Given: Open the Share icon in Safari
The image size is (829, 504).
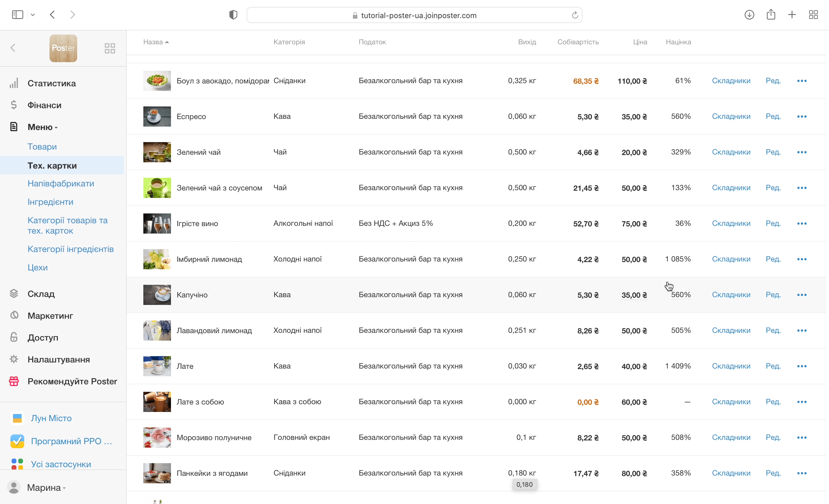Looking at the screenshot, I should click(x=771, y=14).
